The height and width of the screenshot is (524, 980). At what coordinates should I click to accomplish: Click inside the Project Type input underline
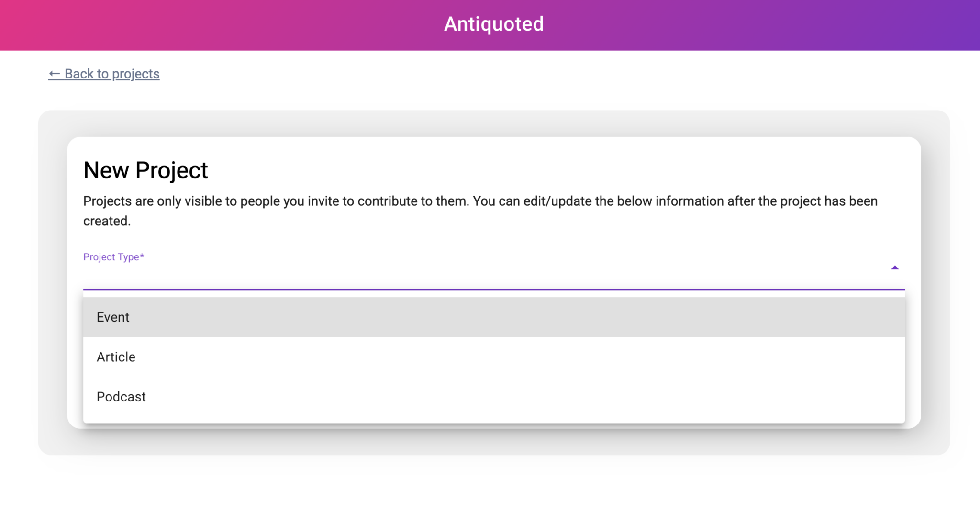[479, 287]
